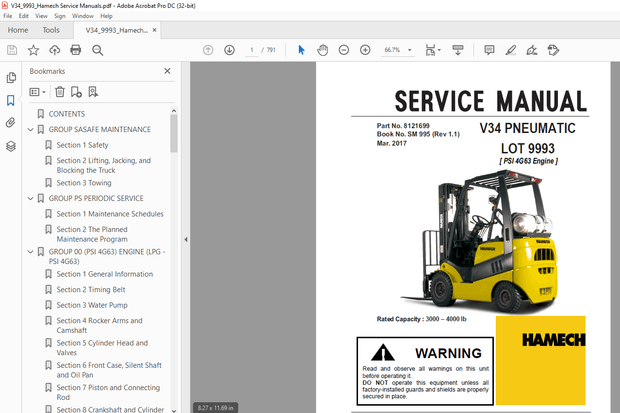Open Section 2 The Planned Maintenance Program
Image resolution: width=620 pixels, height=413 pixels.
point(92,234)
